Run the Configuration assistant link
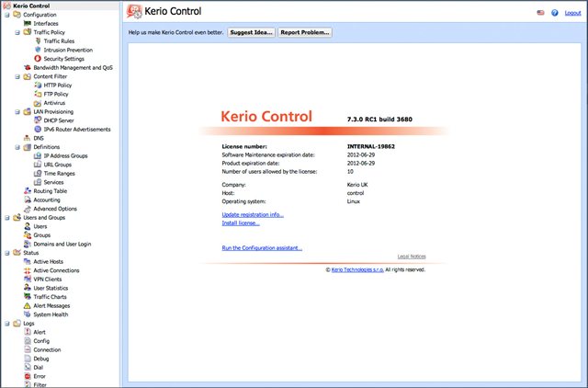 coord(262,248)
